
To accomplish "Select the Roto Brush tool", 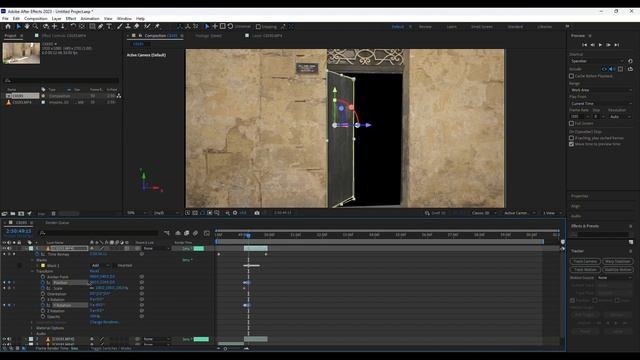I will [x=147, y=26].
